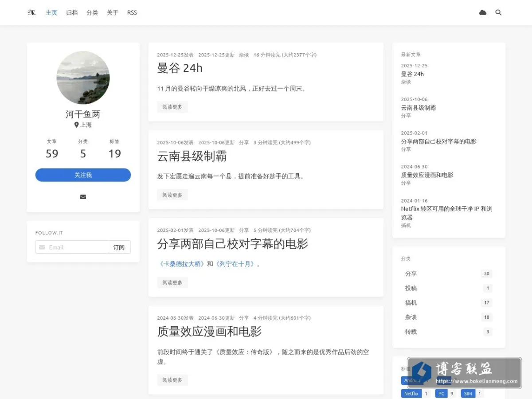Click the 搞机 label under the Netflix sidebar article
Image resolution: width=532 pixels, height=399 pixels.
click(x=406, y=225)
